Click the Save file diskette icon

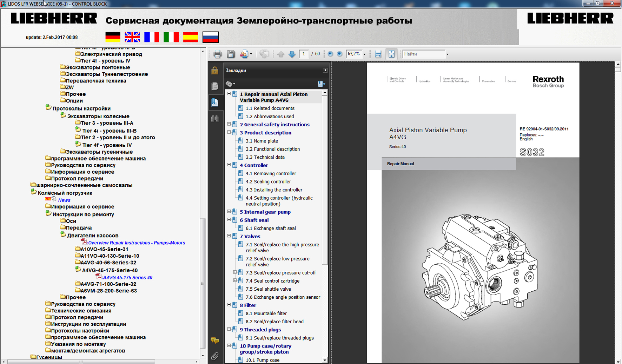(231, 54)
